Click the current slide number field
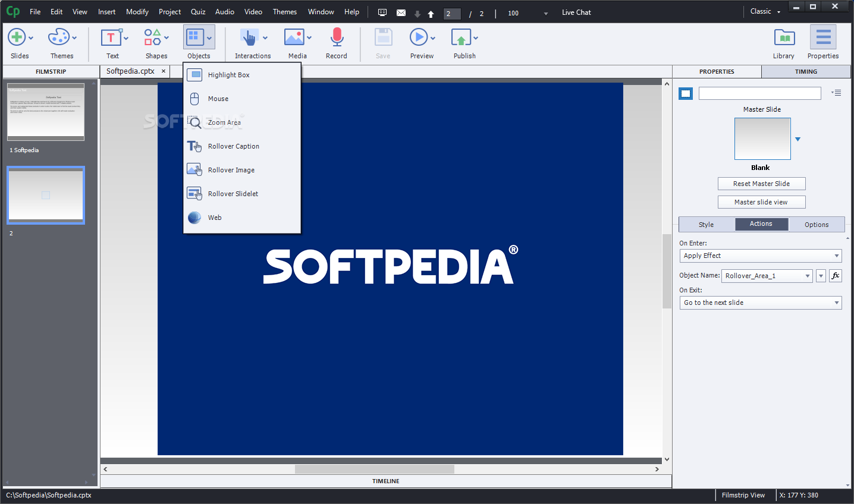Screen dimensions: 854x504 coord(453,14)
